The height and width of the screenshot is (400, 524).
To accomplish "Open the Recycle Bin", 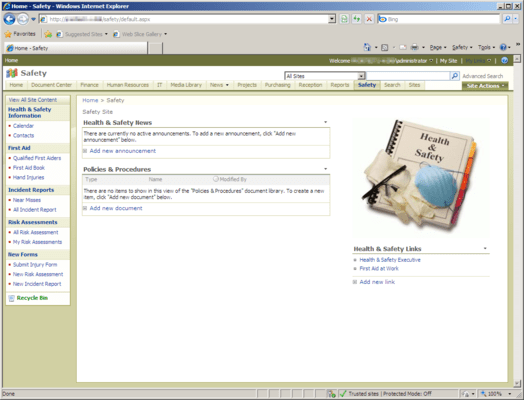I will (32, 298).
